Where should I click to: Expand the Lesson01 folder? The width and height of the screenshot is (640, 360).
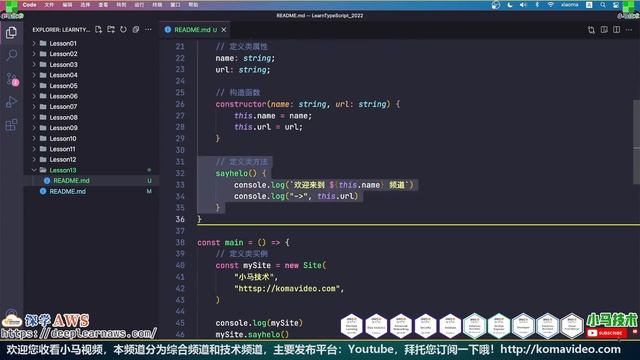click(x=34, y=43)
